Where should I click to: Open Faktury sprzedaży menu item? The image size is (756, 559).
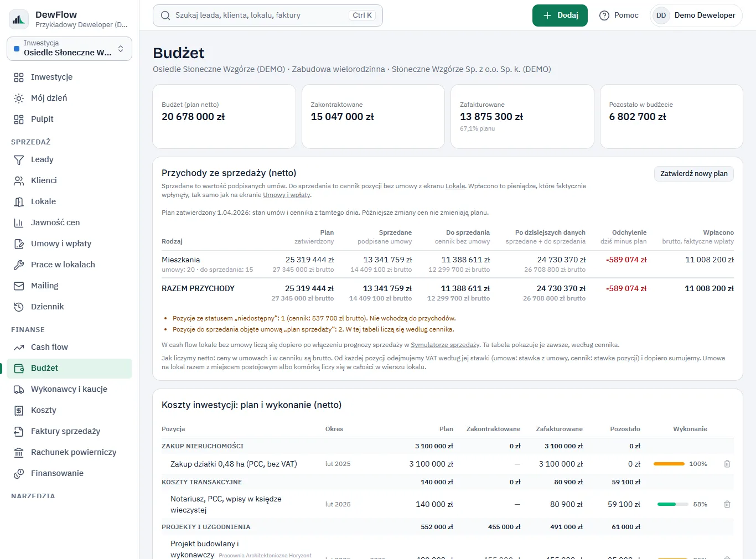[x=69, y=431]
